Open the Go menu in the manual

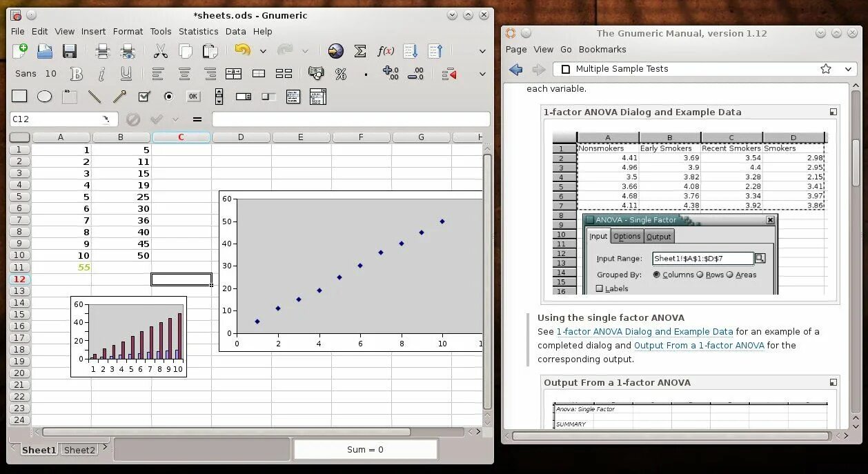pos(566,50)
